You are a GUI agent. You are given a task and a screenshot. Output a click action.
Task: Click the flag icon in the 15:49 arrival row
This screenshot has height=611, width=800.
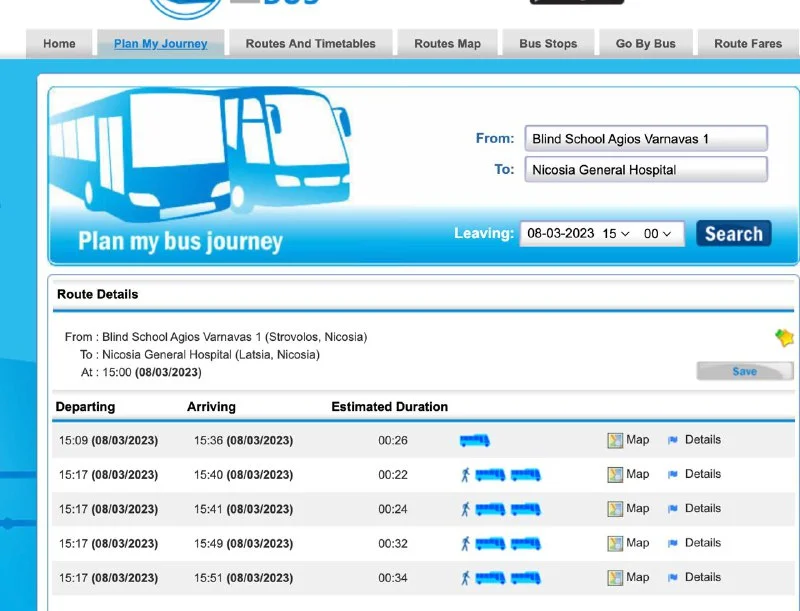(x=673, y=544)
